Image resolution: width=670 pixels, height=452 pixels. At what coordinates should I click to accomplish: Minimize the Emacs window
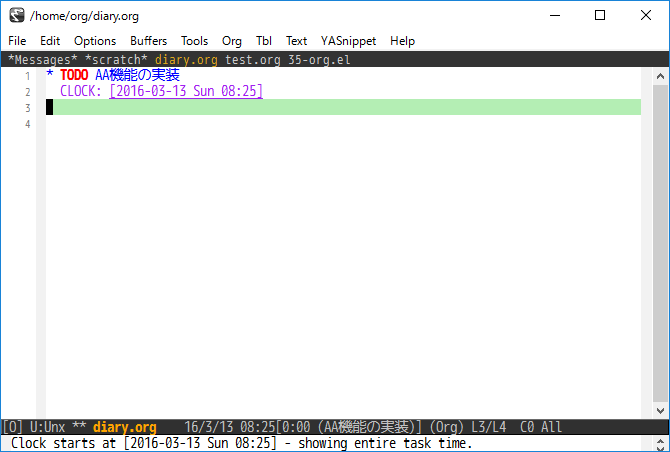coord(555,15)
